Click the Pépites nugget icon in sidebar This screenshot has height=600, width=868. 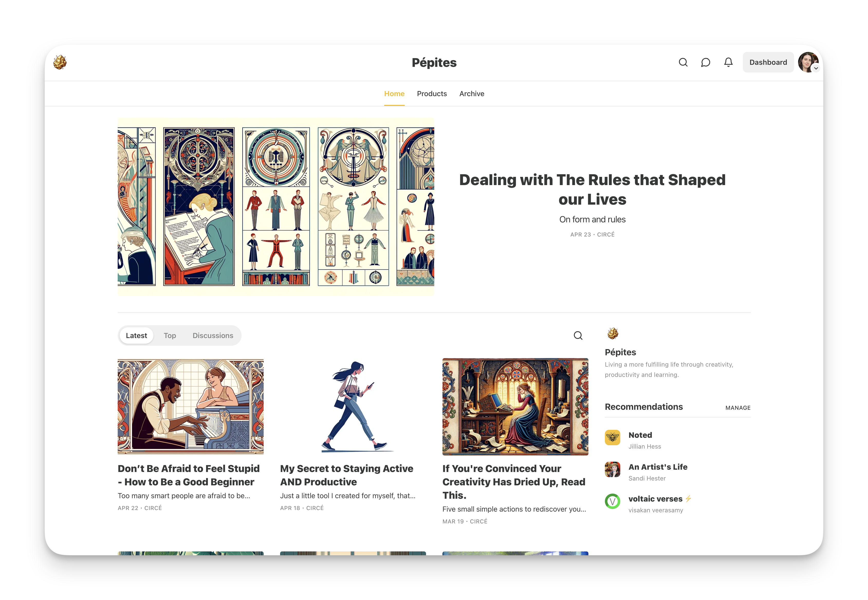613,333
